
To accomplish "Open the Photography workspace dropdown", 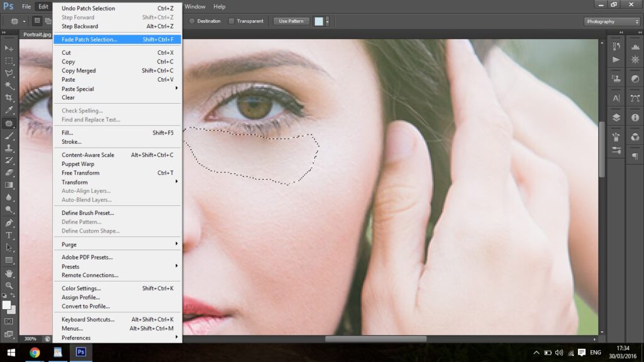I will pos(612,21).
